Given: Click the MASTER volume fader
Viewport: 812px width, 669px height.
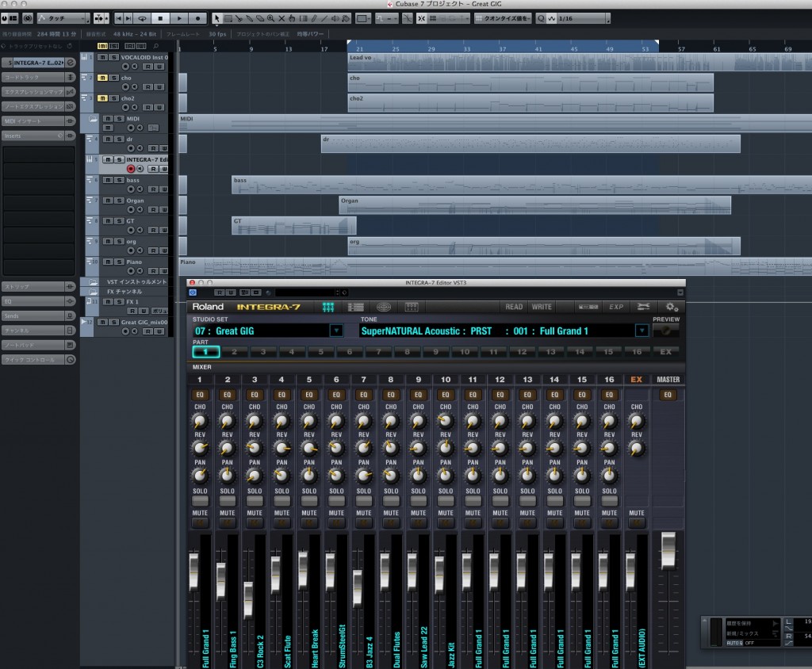Looking at the screenshot, I should (x=668, y=550).
